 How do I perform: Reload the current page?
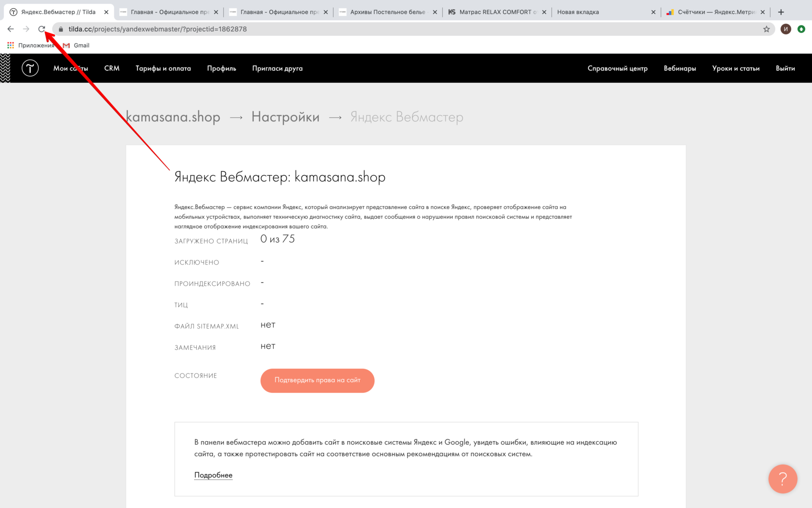(42, 29)
